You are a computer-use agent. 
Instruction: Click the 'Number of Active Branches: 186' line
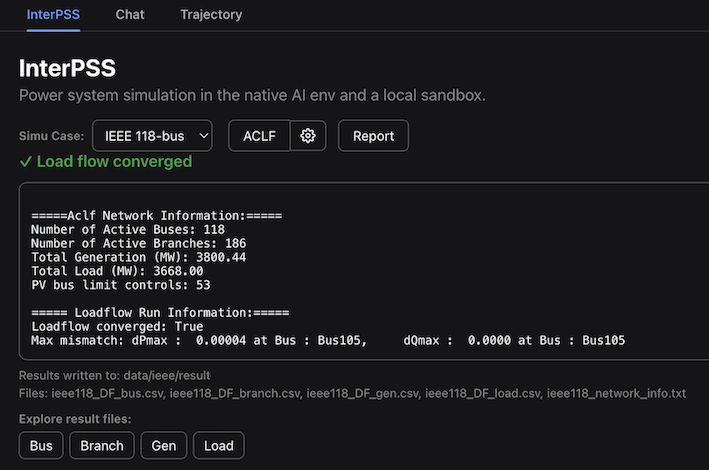[x=139, y=243]
